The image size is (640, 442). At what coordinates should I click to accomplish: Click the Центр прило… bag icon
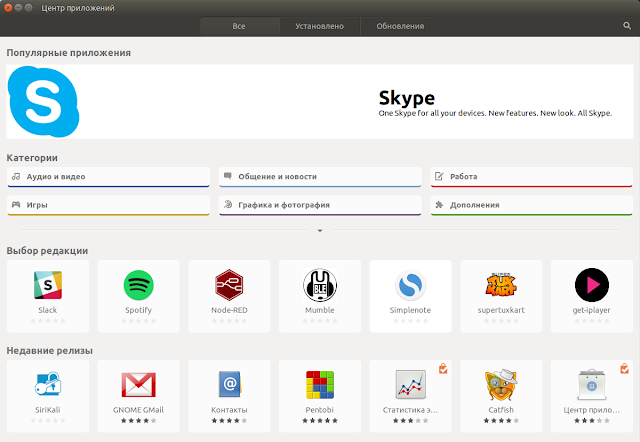click(592, 384)
